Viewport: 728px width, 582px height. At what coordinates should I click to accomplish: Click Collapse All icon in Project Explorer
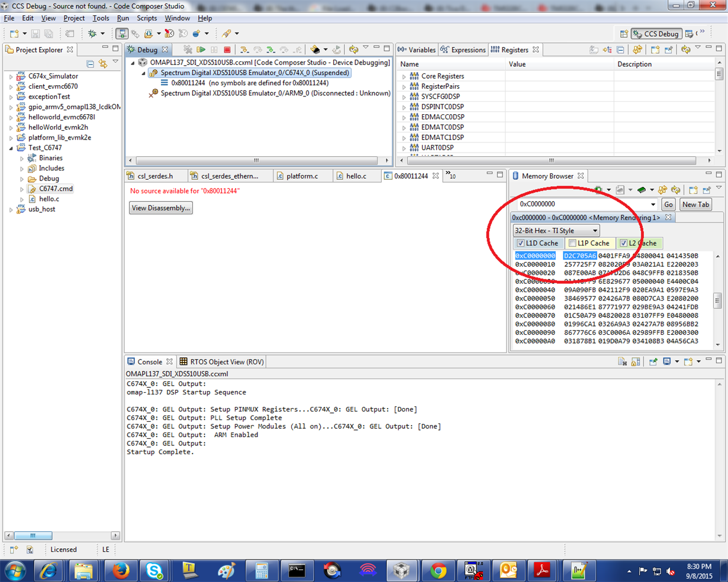90,63
